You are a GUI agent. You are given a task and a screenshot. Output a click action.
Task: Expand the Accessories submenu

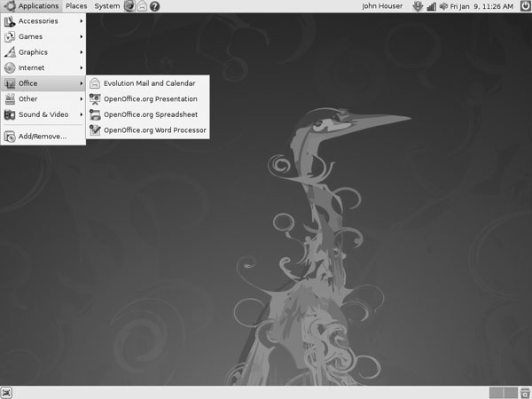(43, 21)
